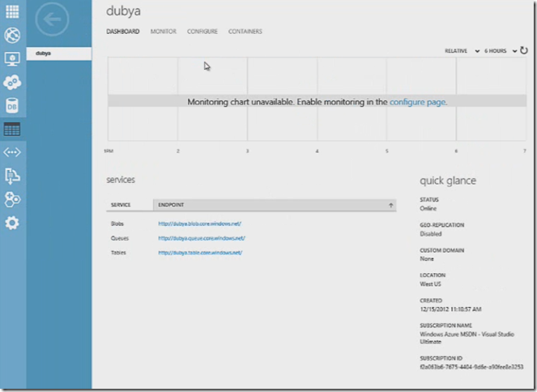Select dubya storage account in list
The height and width of the screenshot is (392, 537).
point(59,53)
